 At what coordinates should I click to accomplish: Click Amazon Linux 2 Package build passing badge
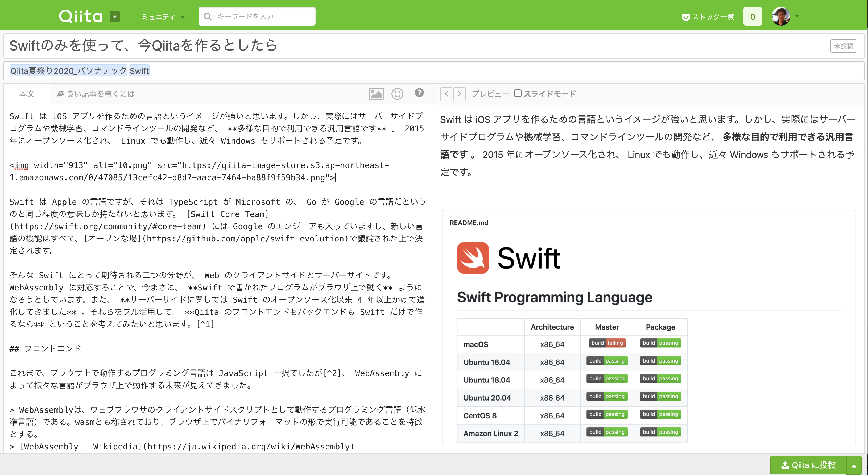660,432
